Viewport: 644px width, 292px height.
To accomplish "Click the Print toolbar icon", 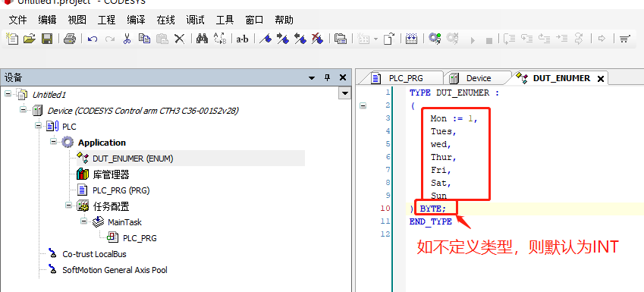I will pos(70,39).
